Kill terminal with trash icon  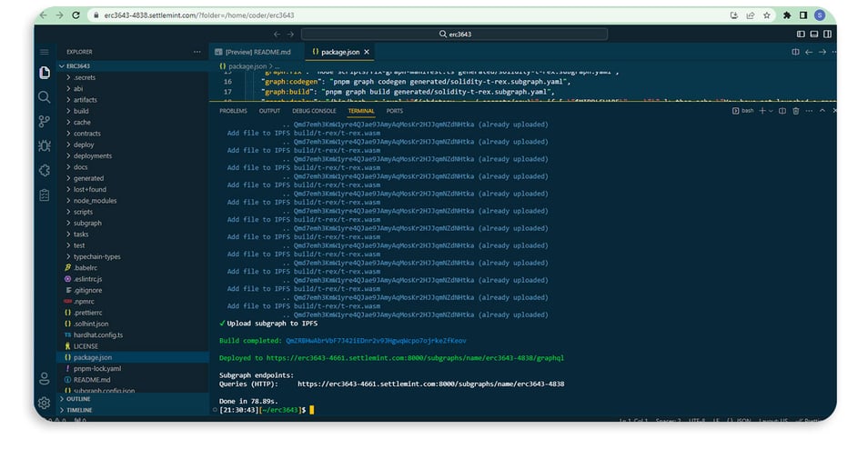click(795, 111)
